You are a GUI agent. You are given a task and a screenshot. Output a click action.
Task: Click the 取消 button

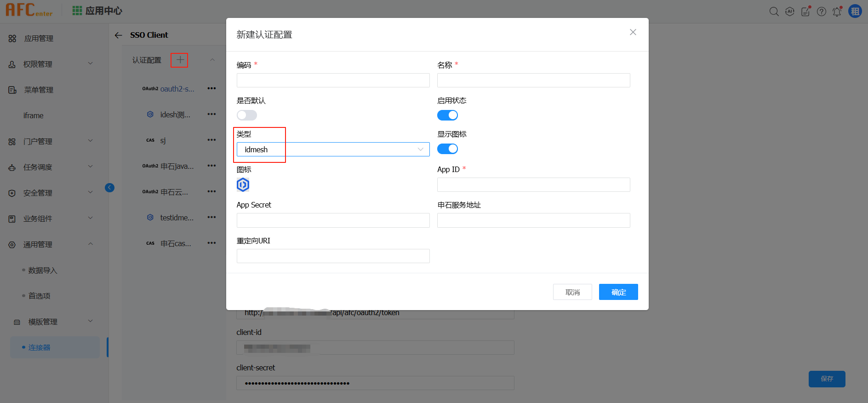[x=572, y=292]
